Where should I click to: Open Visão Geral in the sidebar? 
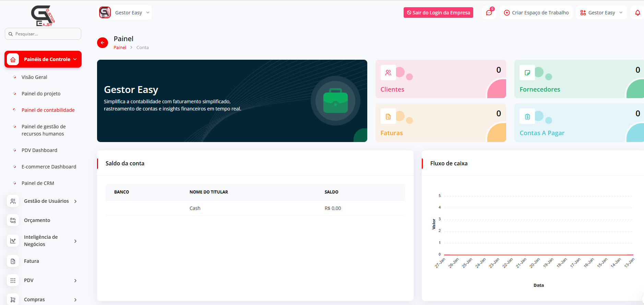34,77
